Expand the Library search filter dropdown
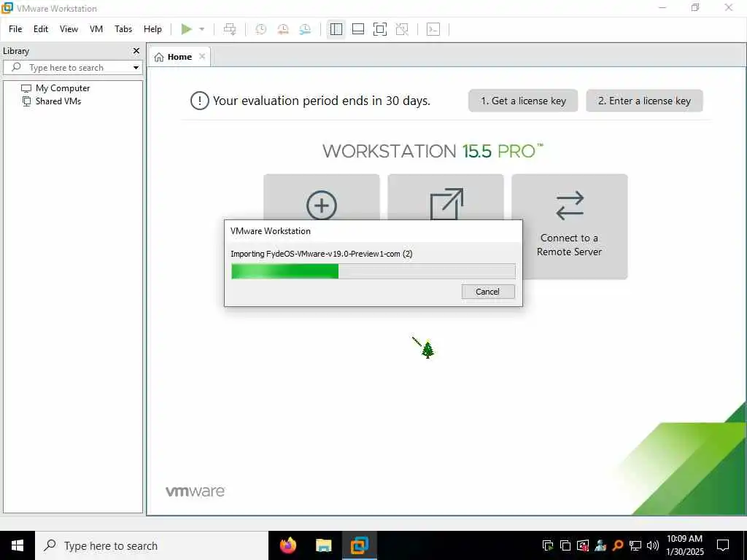747x560 pixels. click(136, 68)
